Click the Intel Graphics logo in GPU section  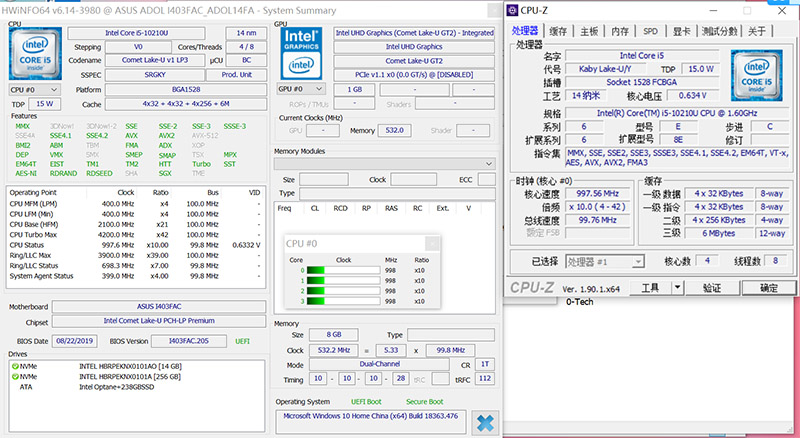point(301,54)
